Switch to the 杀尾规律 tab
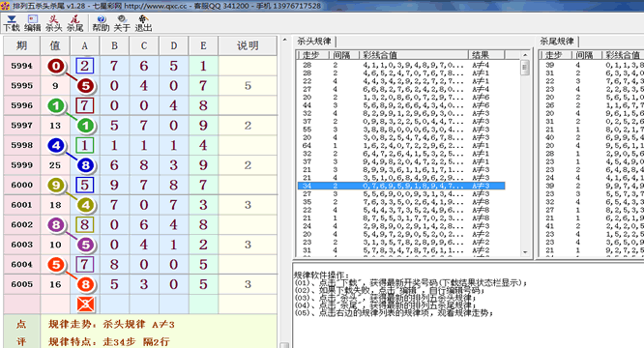This screenshot has width=644, height=348. point(557,41)
